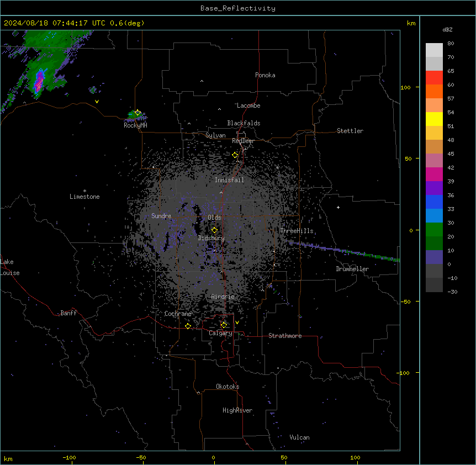The width and height of the screenshot is (476, 465).
Task: Click the Okotoks label
Action: (x=228, y=387)
